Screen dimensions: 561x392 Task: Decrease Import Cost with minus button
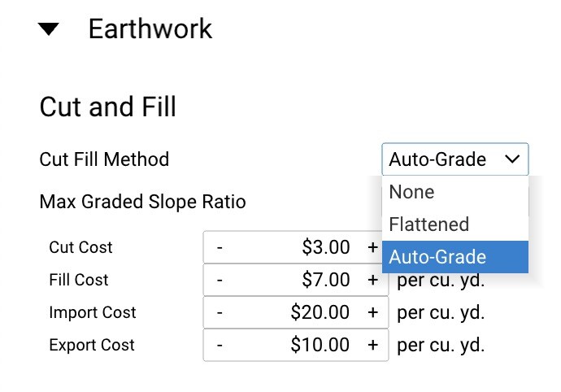(220, 312)
